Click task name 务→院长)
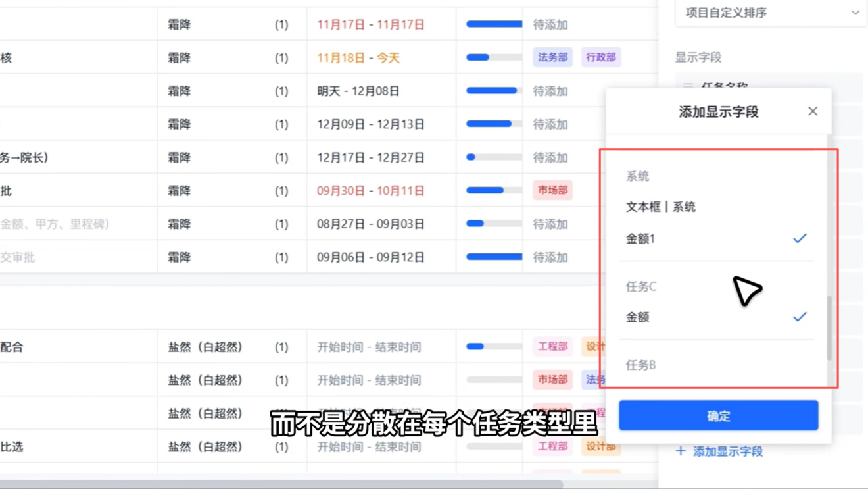 pyautogui.click(x=24, y=157)
